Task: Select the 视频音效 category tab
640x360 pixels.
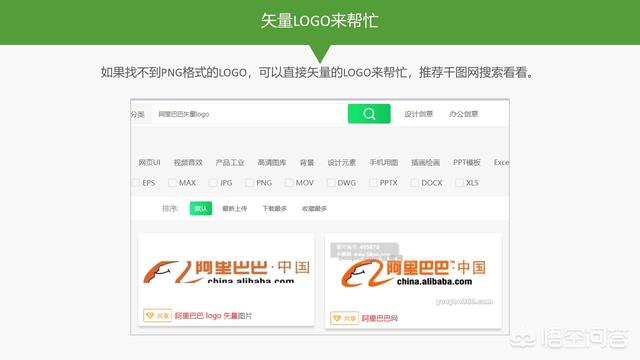Action: tap(188, 162)
